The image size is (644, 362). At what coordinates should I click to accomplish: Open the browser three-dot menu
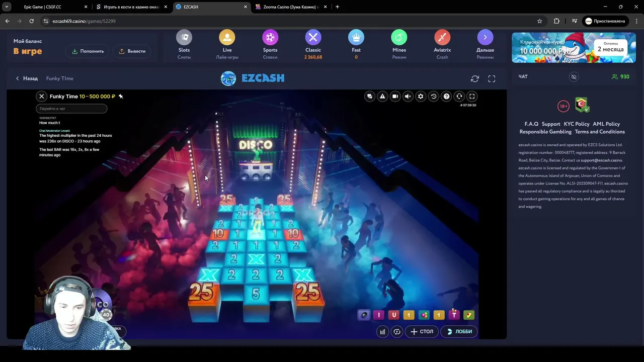pyautogui.click(x=636, y=21)
